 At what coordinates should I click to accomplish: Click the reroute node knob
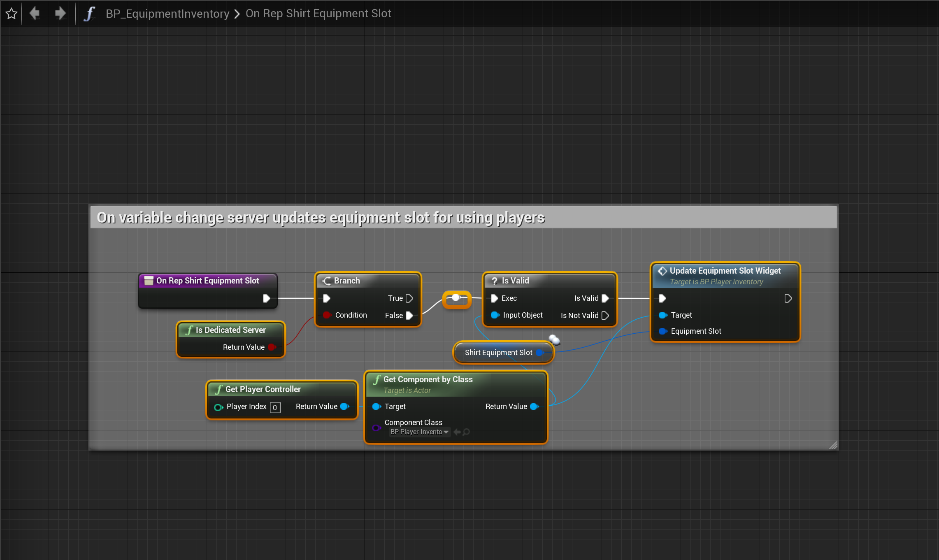tap(456, 297)
